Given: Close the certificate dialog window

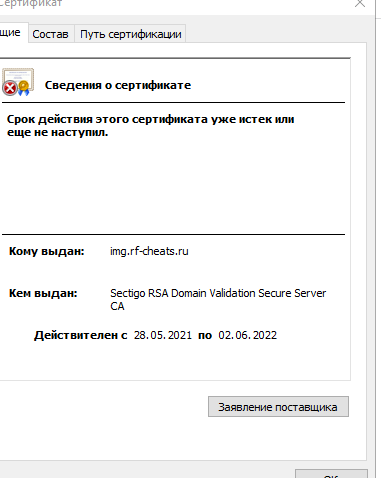Looking at the screenshot, I should 360,4.
